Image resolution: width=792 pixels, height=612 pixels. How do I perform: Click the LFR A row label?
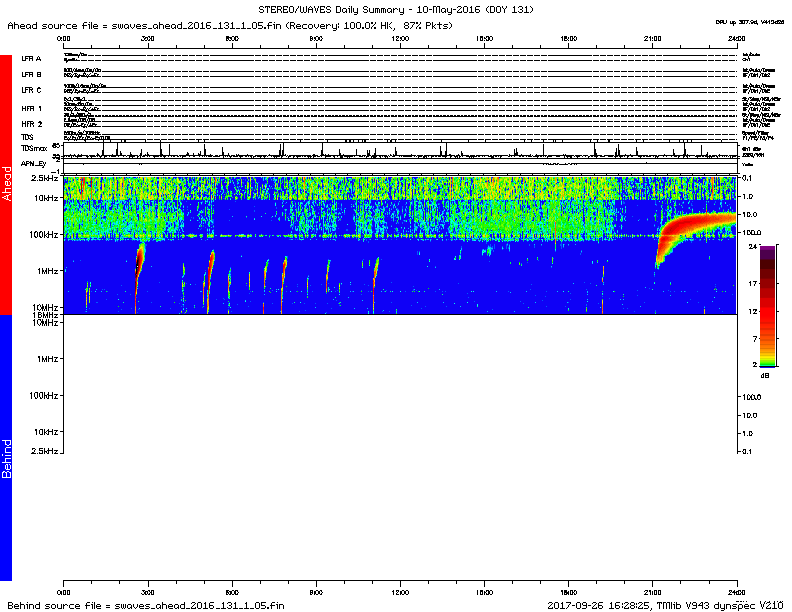(31, 59)
